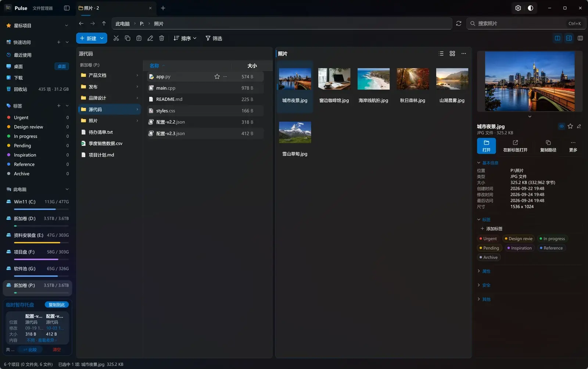Collapse the preview image chevron

click(530, 117)
